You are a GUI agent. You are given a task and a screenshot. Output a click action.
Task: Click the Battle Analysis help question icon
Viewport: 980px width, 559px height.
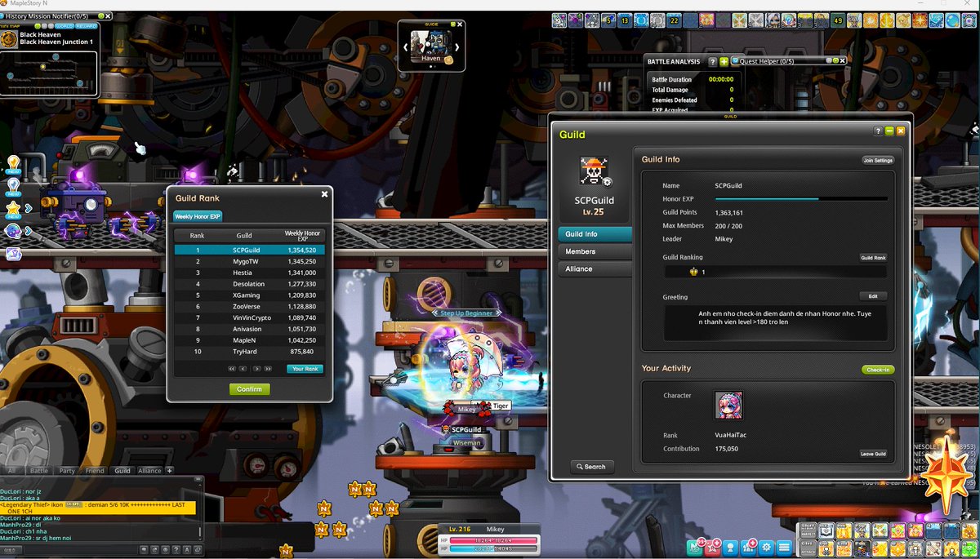pyautogui.click(x=712, y=61)
